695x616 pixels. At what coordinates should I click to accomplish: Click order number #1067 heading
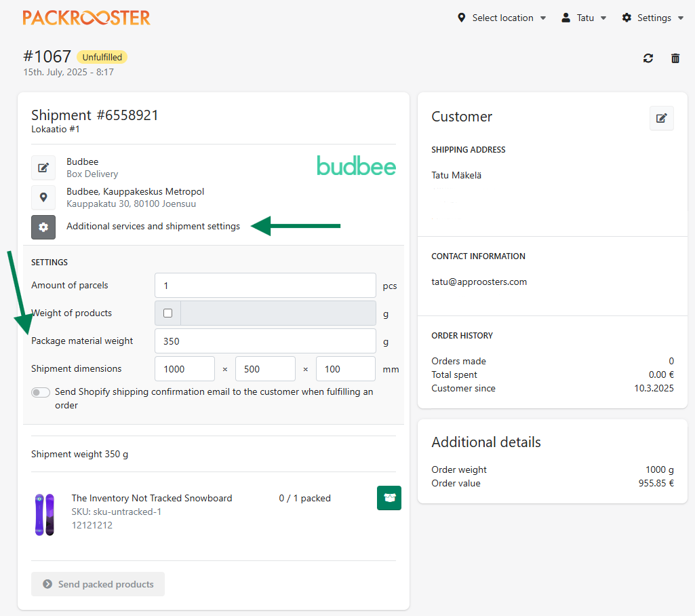47,57
